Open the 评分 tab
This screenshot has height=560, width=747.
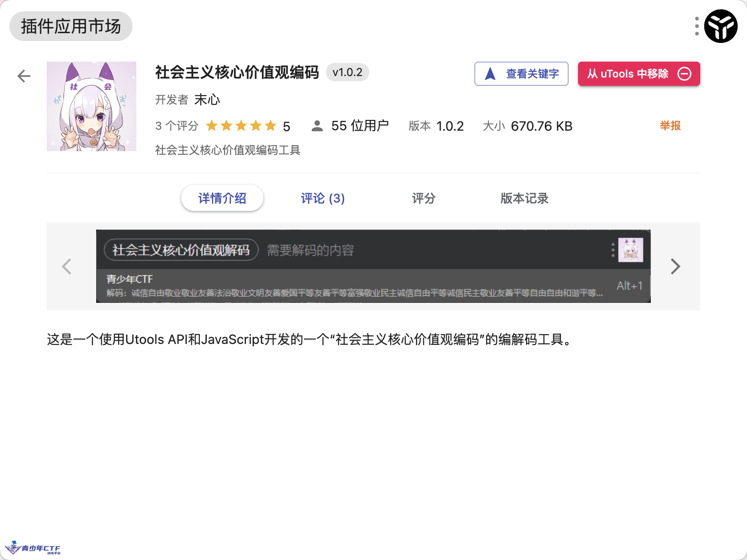tap(423, 198)
